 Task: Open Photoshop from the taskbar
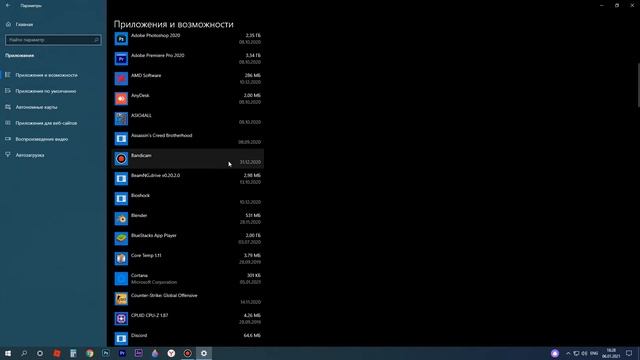point(106,353)
